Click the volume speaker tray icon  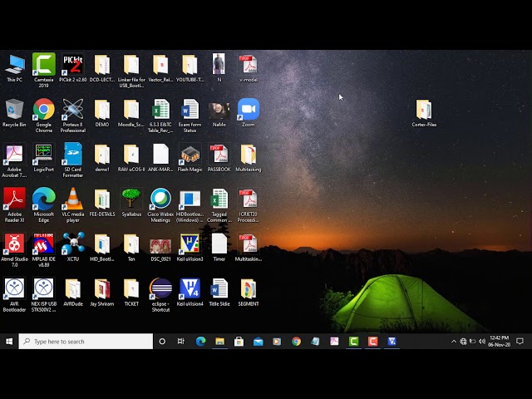pos(481,341)
